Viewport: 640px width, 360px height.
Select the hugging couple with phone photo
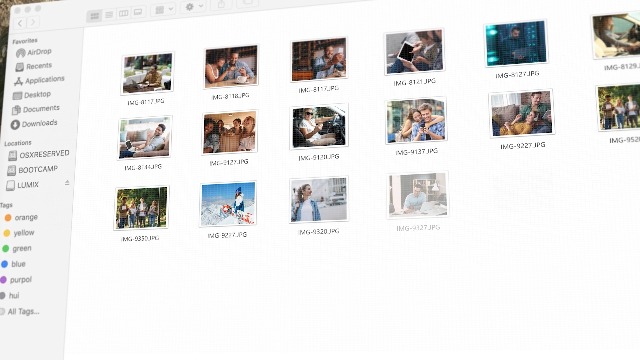coord(416,121)
